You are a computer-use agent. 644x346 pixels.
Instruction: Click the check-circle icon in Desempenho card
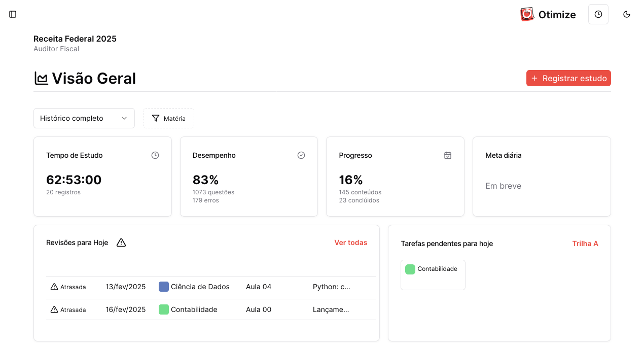301,155
